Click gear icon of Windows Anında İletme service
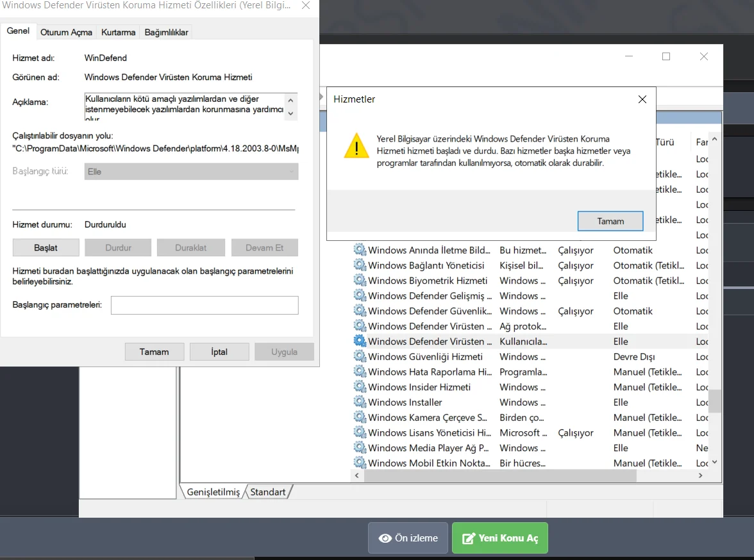 coord(359,249)
